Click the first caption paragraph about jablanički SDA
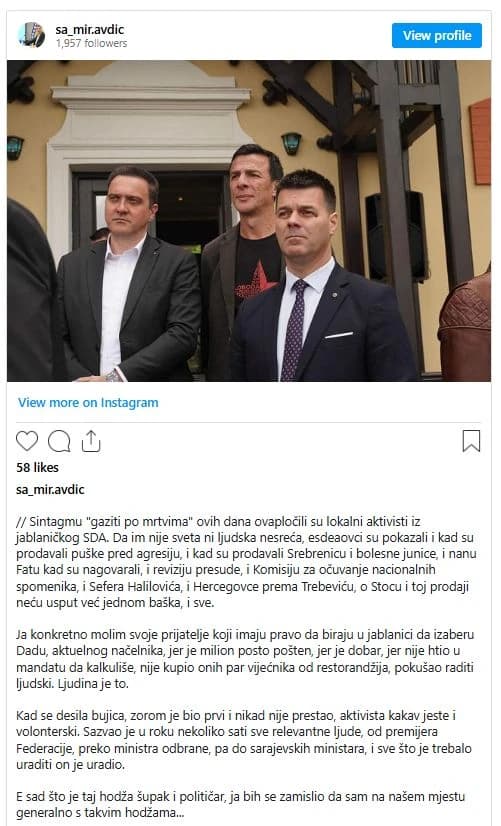This screenshot has height=826, width=501. (x=246, y=562)
